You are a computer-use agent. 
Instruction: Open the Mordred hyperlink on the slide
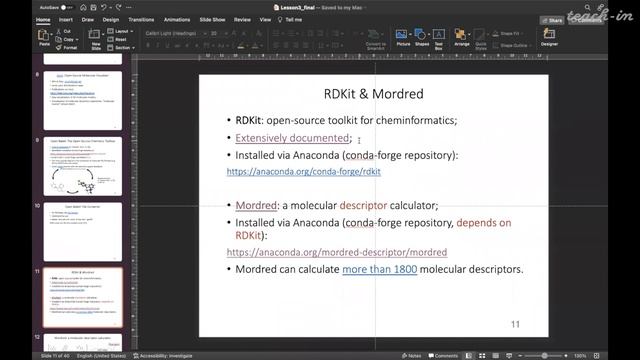tap(256, 205)
